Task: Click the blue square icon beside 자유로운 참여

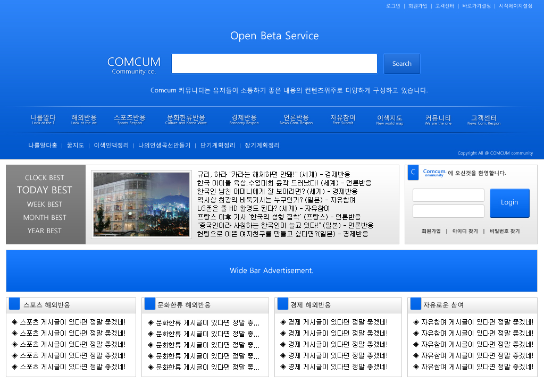Action: (416, 304)
